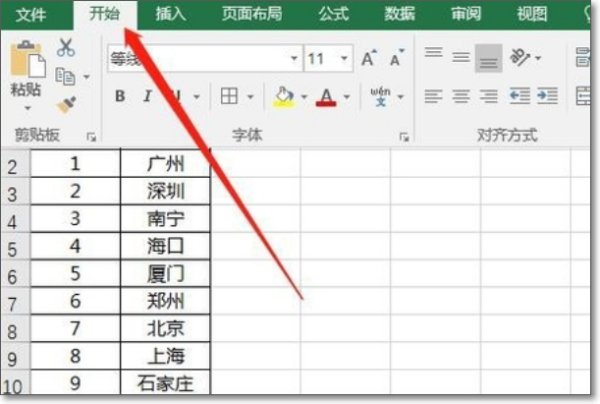Select the Format Painter brush

pyautogui.click(x=66, y=105)
